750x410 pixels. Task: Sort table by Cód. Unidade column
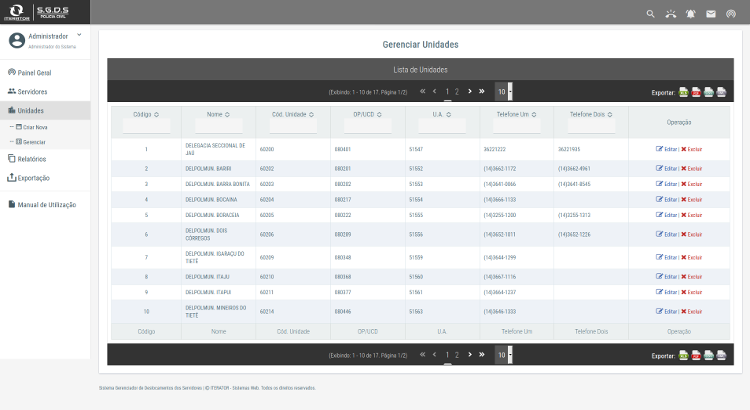(311, 115)
